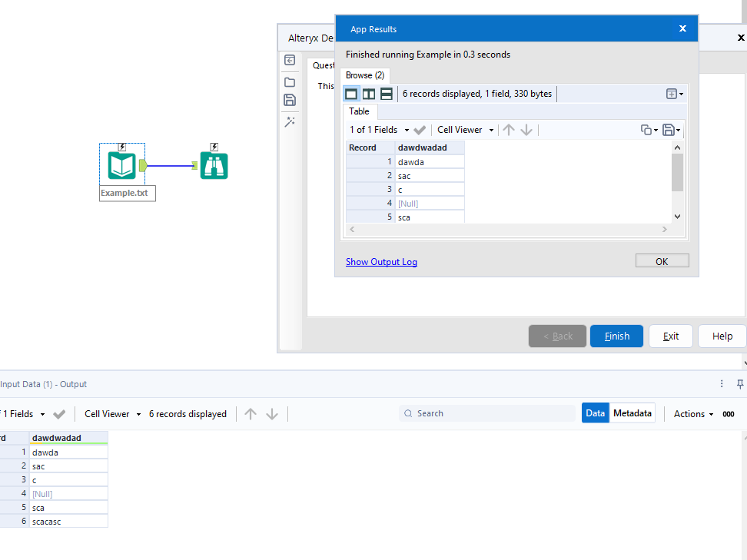This screenshot has height=560, width=747.
Task: Select [Null] cell in bottom results grid
Action: tap(68, 494)
